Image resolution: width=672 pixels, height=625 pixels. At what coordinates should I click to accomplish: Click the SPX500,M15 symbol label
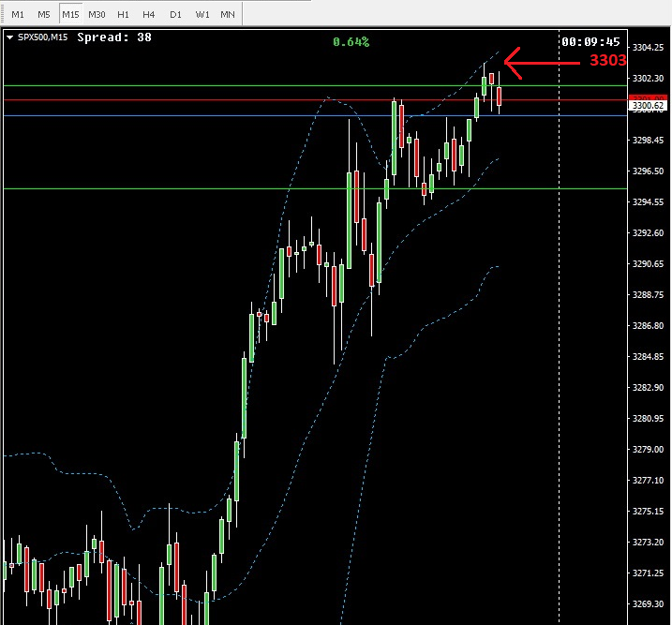[x=42, y=37]
